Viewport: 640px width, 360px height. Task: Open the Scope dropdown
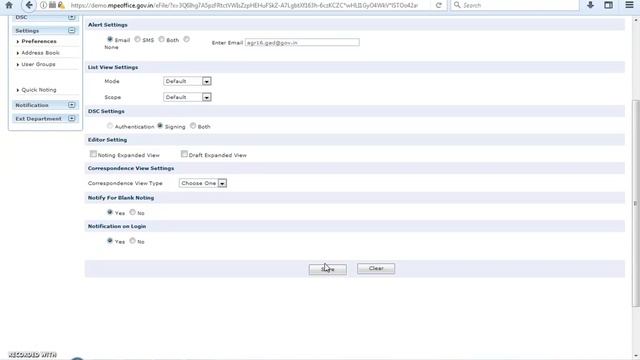coord(187,97)
